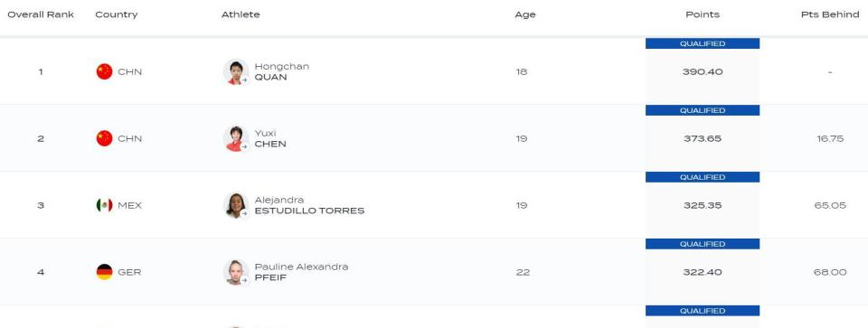
Task: Open the Alejandra ESTUDILLO TORRES athlete link
Action: 309,205
